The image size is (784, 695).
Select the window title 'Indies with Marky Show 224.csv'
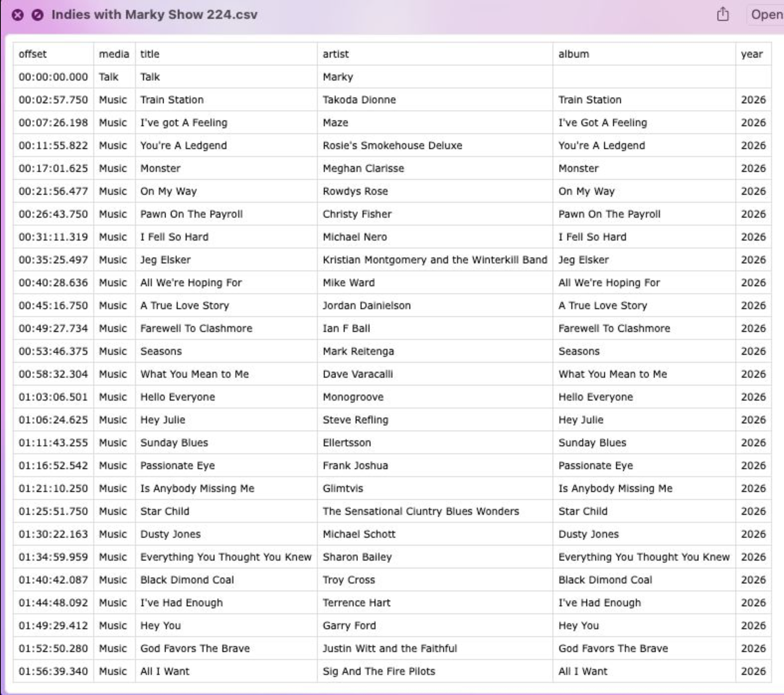(x=154, y=15)
